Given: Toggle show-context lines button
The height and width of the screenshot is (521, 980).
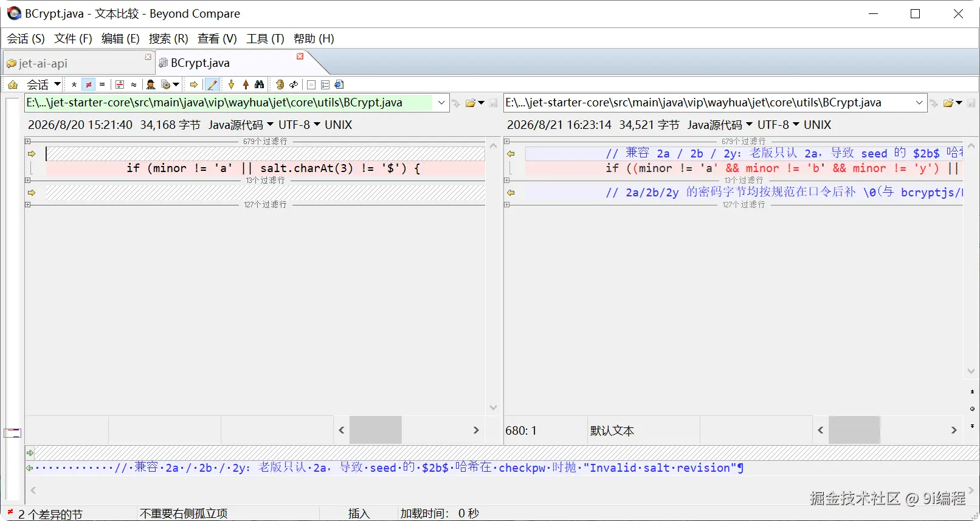Looking at the screenshot, I should [120, 85].
